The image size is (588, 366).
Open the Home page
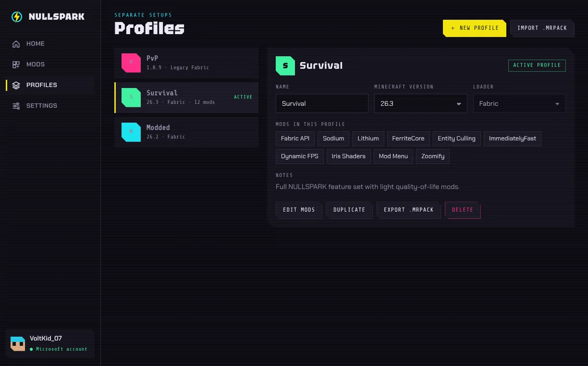point(50,44)
